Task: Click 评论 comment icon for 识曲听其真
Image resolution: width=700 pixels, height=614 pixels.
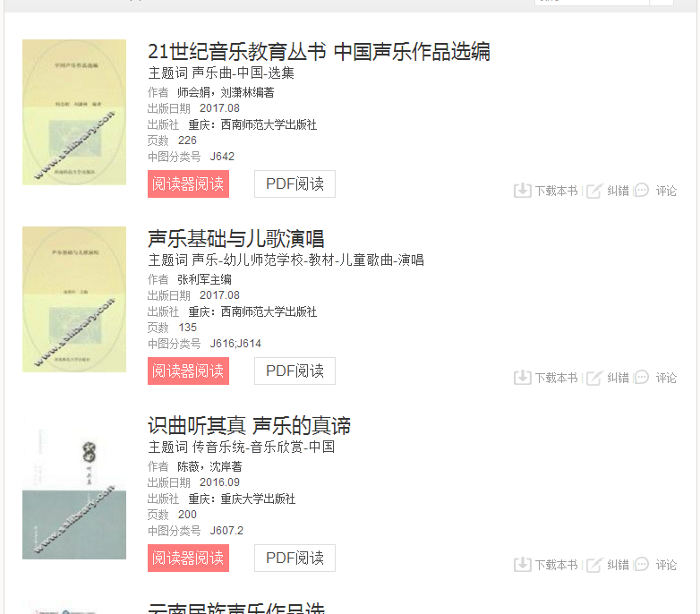Action: click(642, 564)
